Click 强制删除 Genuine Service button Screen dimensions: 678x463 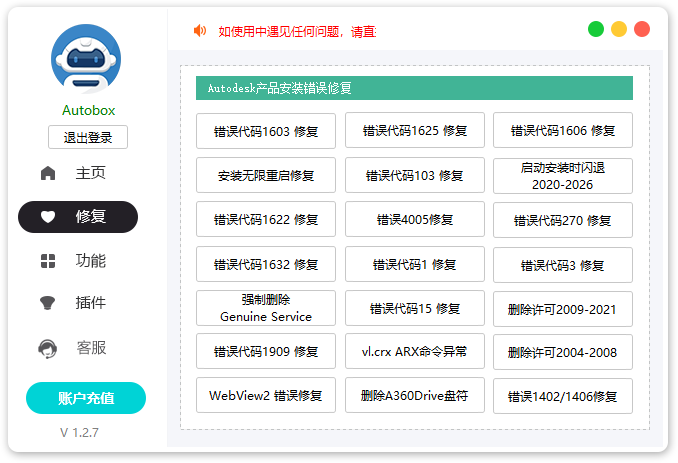pos(266,308)
